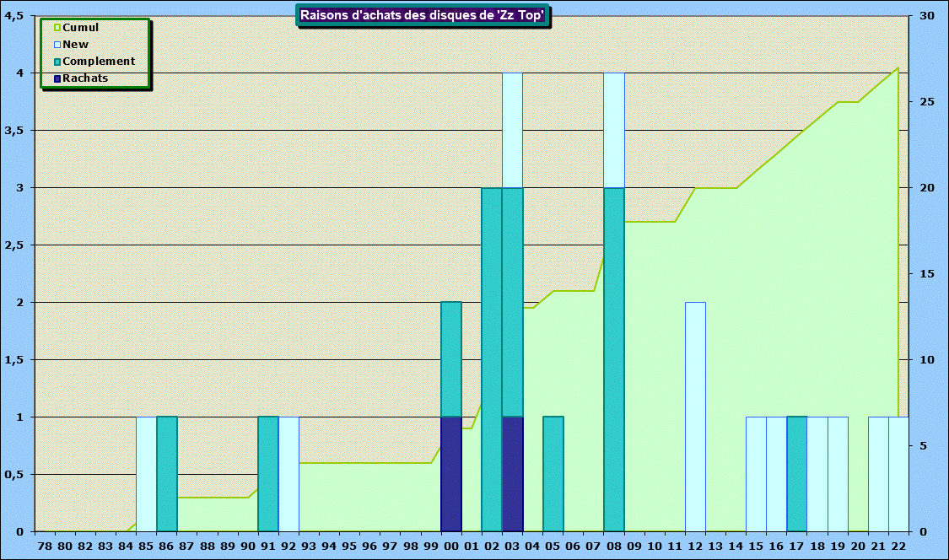
Task: Click the light New segment atop year 03
Action: [x=512, y=130]
